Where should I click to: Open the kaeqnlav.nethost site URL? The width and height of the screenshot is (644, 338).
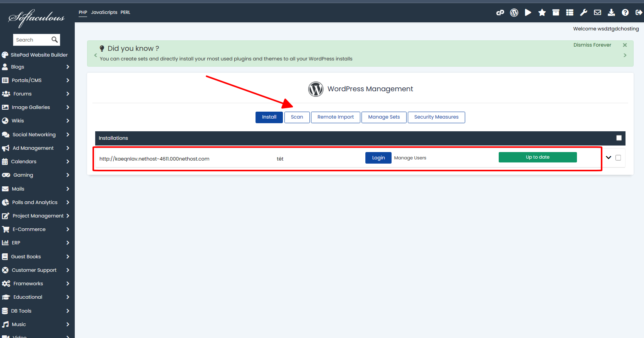tap(154, 159)
